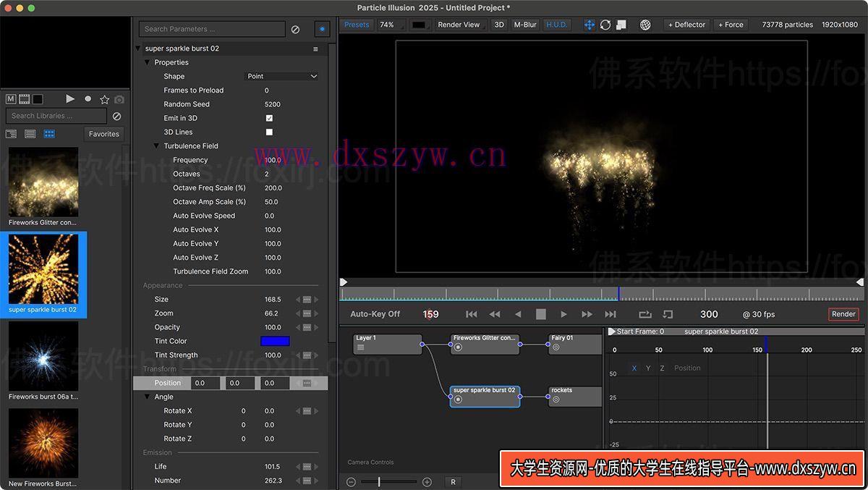The image size is (868, 490).
Task: Open the emitter options hamburger menu
Action: point(315,48)
